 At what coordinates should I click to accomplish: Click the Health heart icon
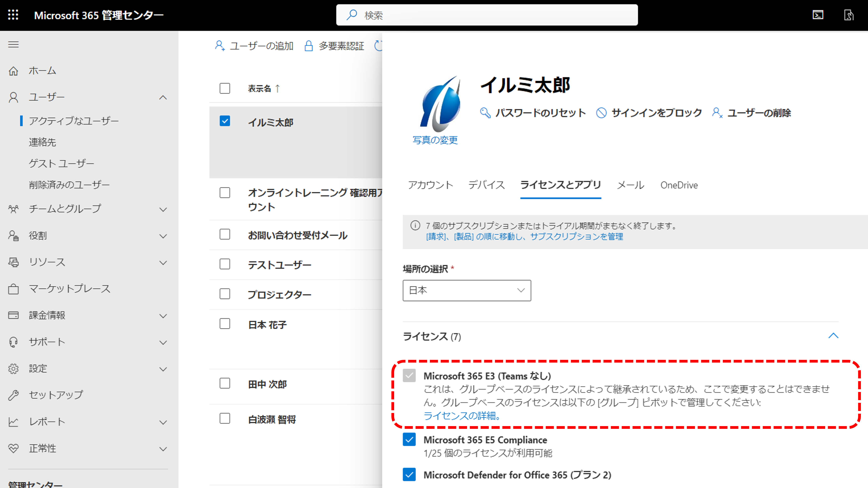13,448
